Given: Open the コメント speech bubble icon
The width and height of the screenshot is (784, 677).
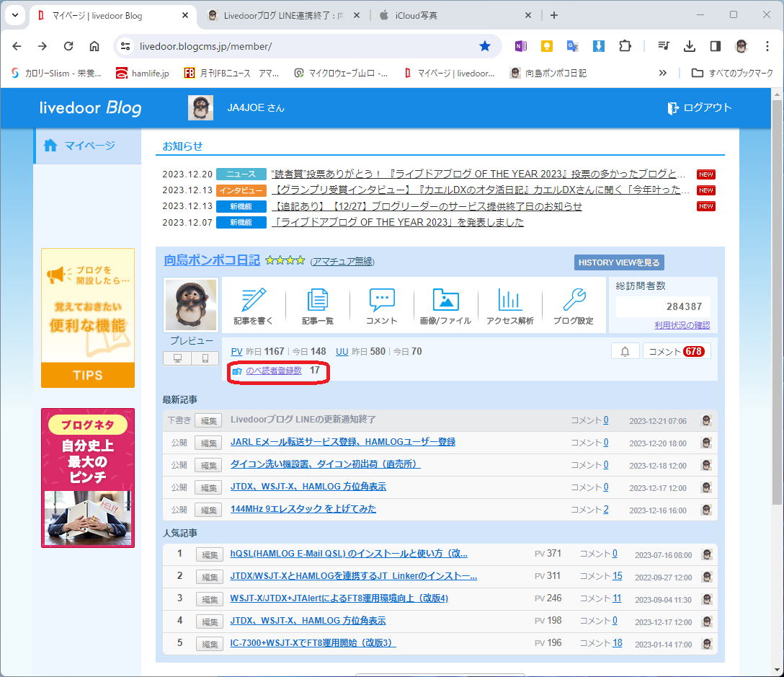Looking at the screenshot, I should 381,300.
